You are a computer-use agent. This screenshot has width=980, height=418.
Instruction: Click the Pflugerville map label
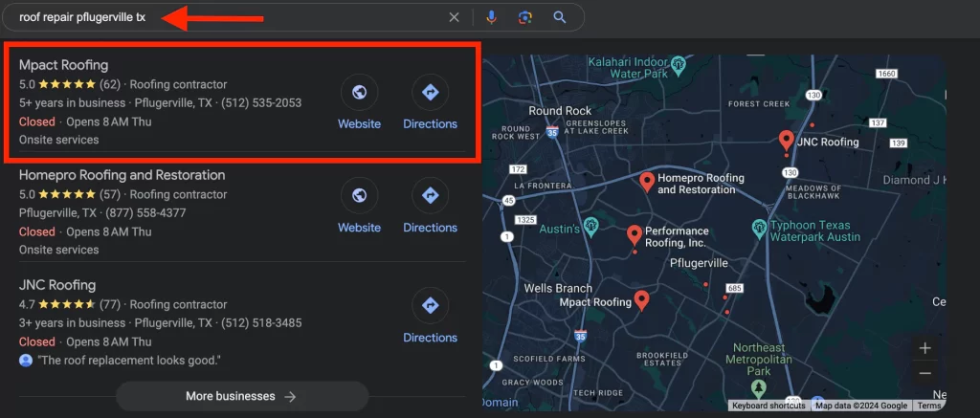(699, 263)
